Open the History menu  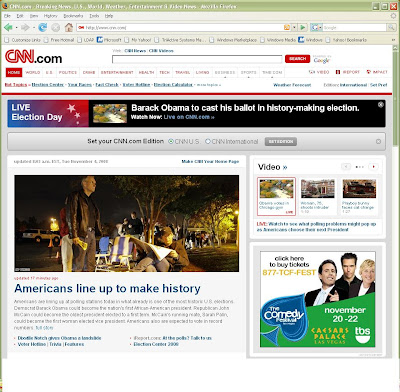pos(51,16)
